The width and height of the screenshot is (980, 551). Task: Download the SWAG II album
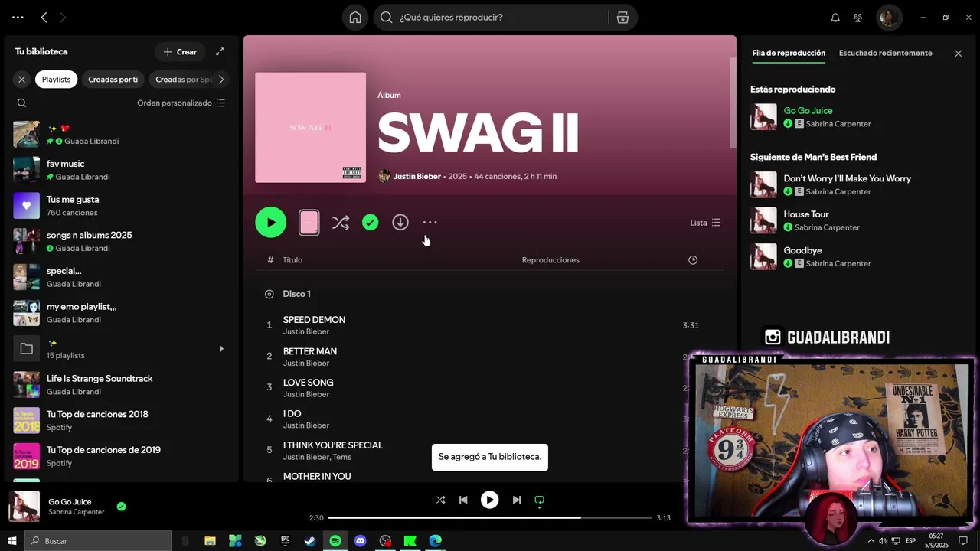[x=400, y=222]
